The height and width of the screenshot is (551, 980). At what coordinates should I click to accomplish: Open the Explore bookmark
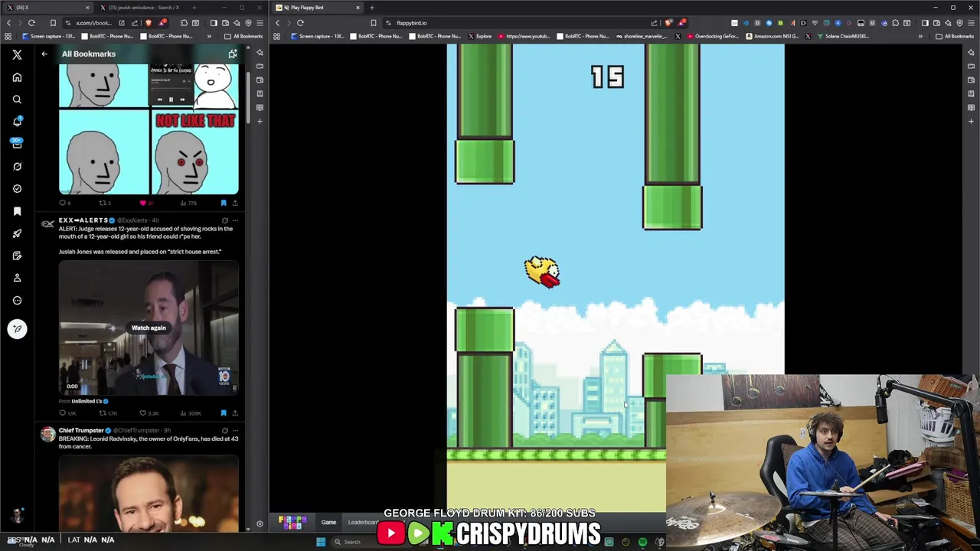479,36
